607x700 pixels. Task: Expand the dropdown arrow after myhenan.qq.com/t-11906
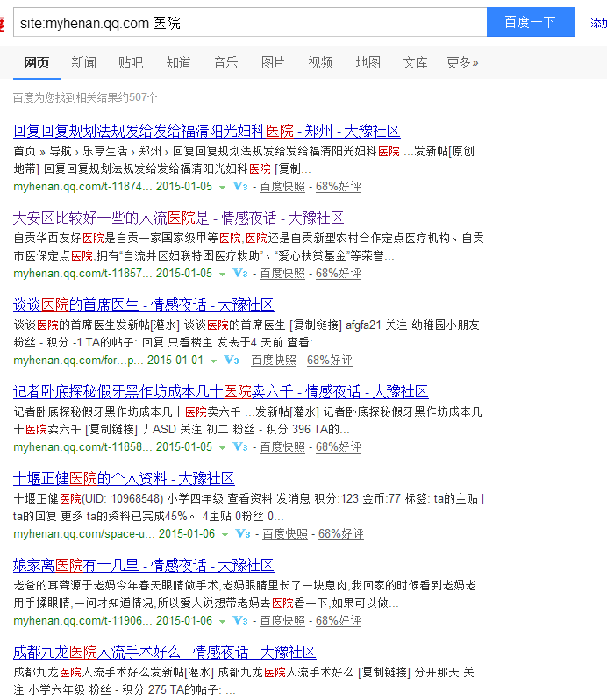click(x=222, y=621)
